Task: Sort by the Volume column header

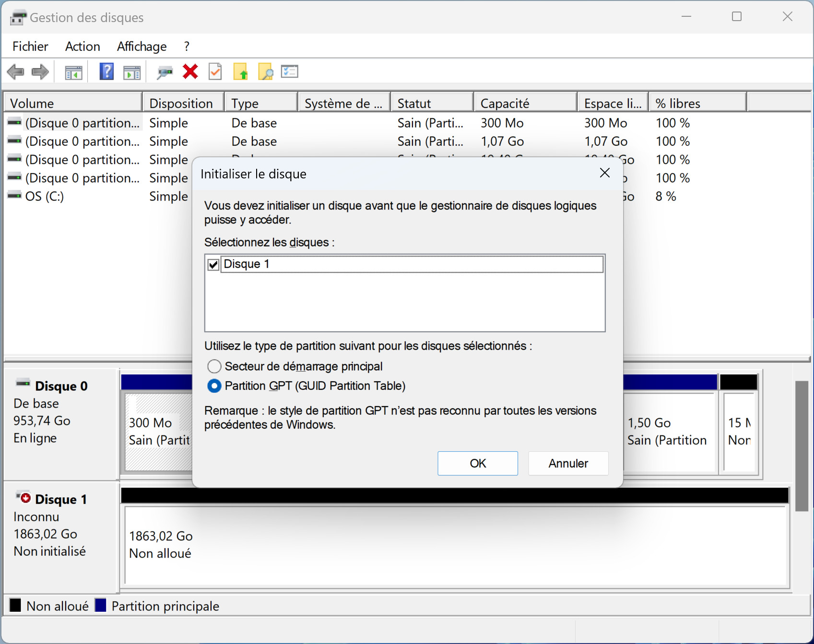Action: tap(73, 103)
